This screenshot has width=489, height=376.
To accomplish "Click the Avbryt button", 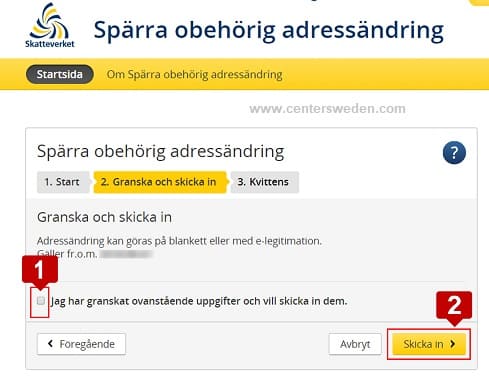I will pos(355,344).
